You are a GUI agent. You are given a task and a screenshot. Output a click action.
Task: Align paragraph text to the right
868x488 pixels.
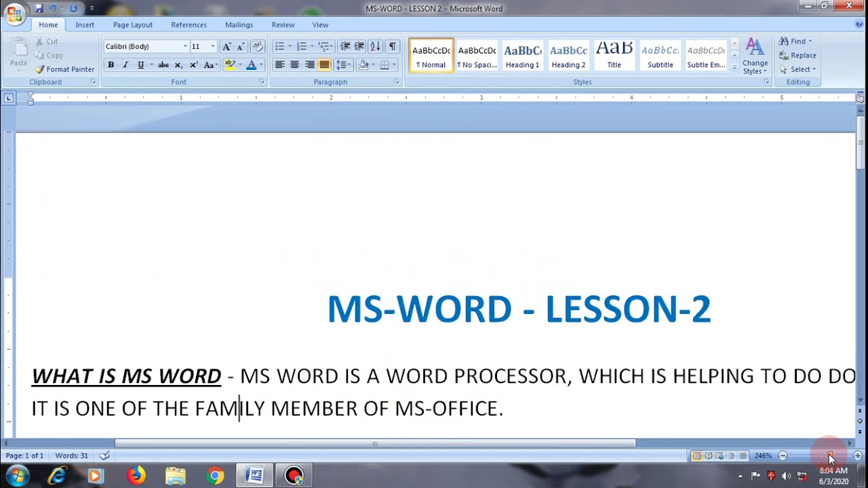[x=309, y=65]
